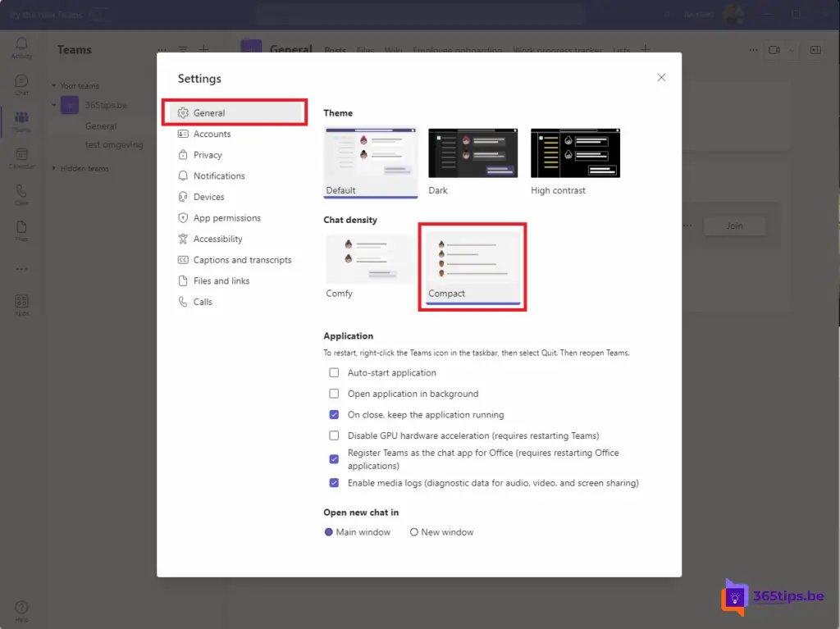840x629 pixels.
Task: Open Apps store in left rail
Action: (21, 305)
